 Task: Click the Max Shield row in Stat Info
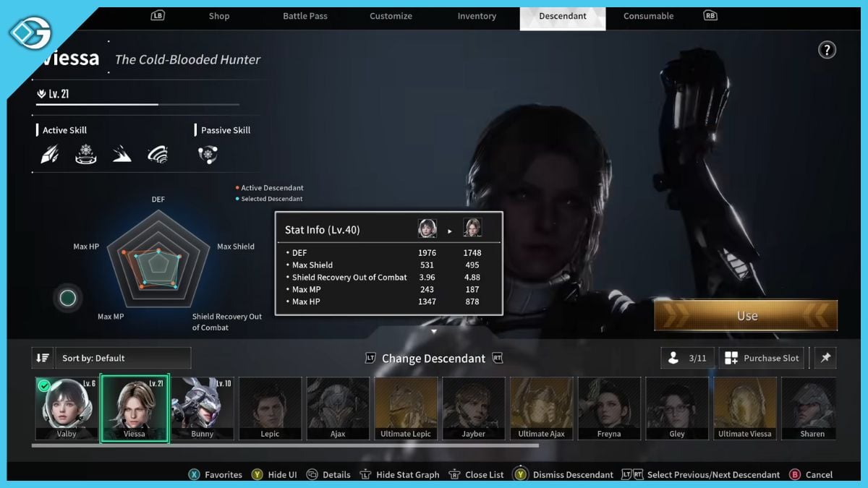click(x=388, y=265)
